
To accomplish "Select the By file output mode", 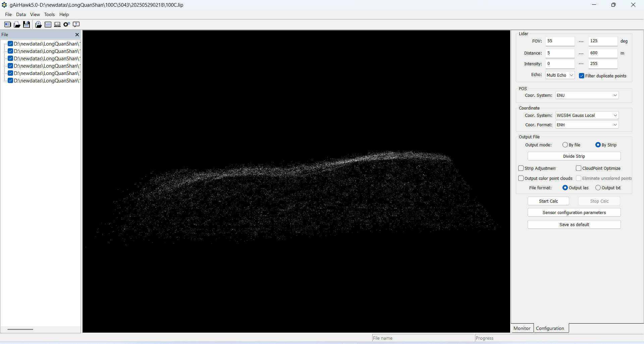I will pos(565,145).
